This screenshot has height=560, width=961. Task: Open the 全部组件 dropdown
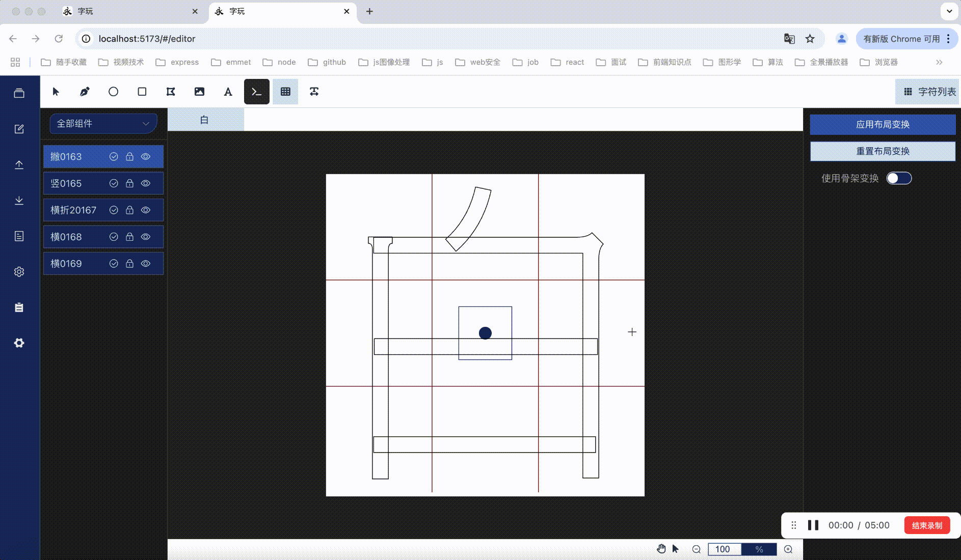(102, 123)
